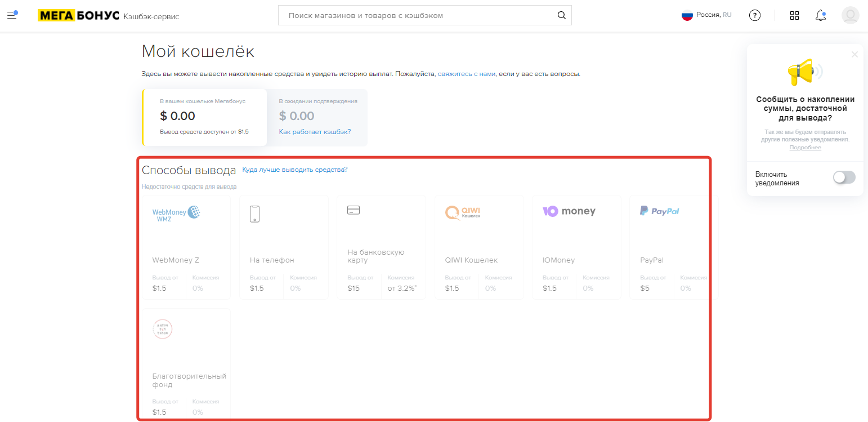This screenshot has height=422, width=868.
Task: Click the от 3.2% commission value
Action: (x=402, y=288)
